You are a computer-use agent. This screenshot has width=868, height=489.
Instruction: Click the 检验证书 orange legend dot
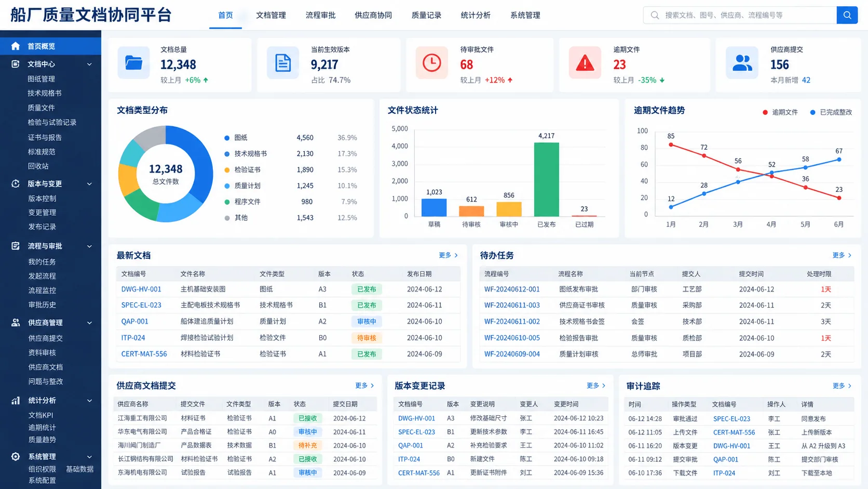point(227,170)
